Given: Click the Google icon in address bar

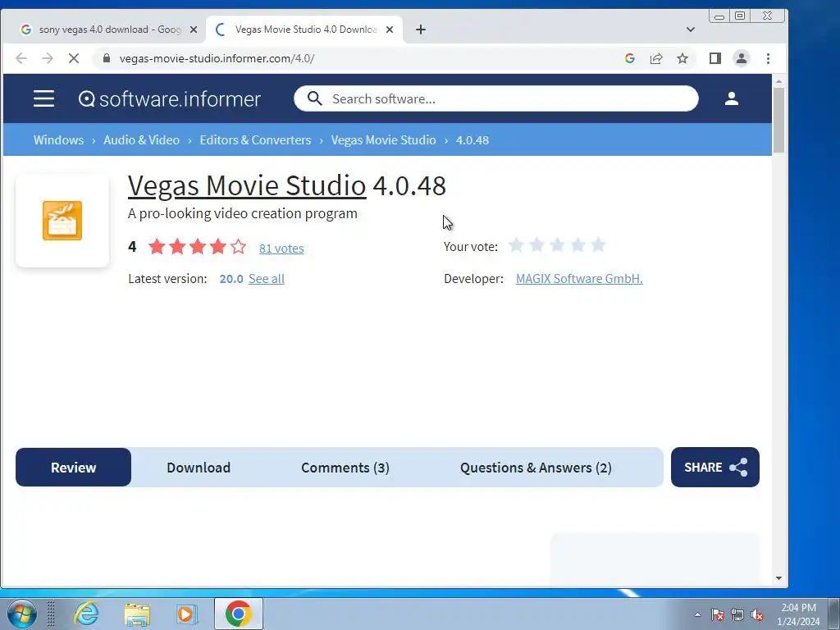Looking at the screenshot, I should tap(630, 58).
